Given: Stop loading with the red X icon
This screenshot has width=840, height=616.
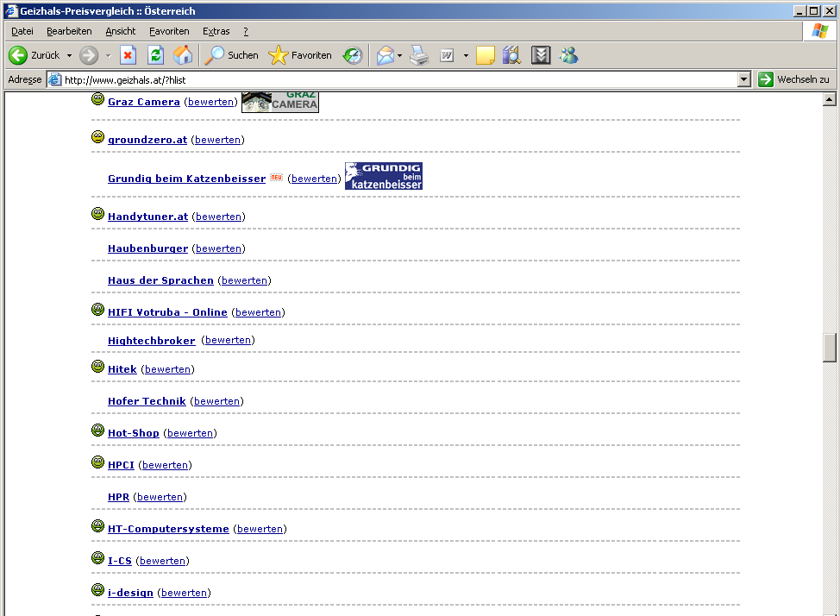Looking at the screenshot, I should coord(128,55).
